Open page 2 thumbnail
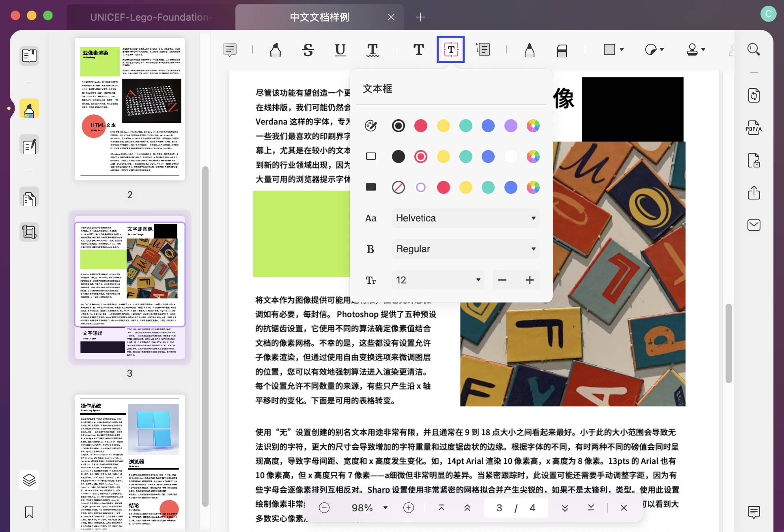Viewport: 784px width, 532px height. point(130,109)
